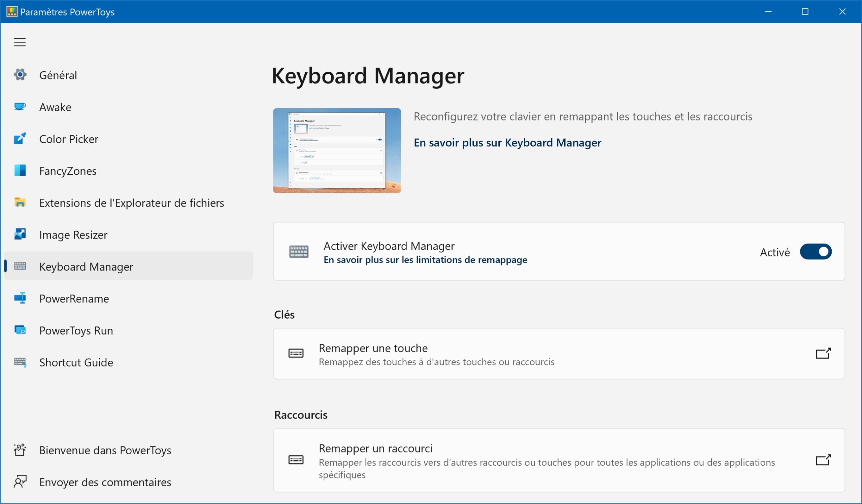This screenshot has height=504, width=862.
Task: Select Color Picker in sidebar
Action: point(129,139)
